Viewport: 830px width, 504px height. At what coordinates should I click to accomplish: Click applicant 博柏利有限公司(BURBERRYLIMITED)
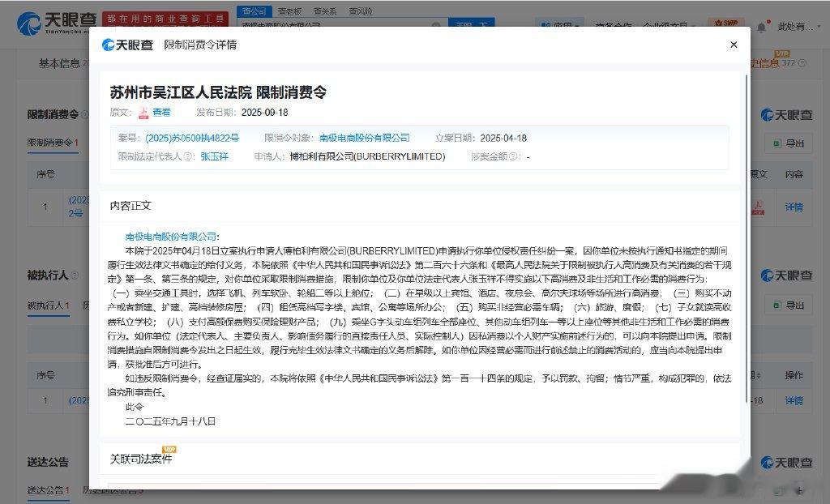pos(367,156)
